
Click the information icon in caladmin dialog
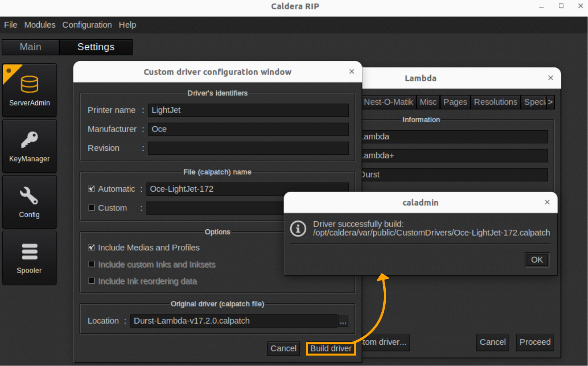tap(298, 228)
